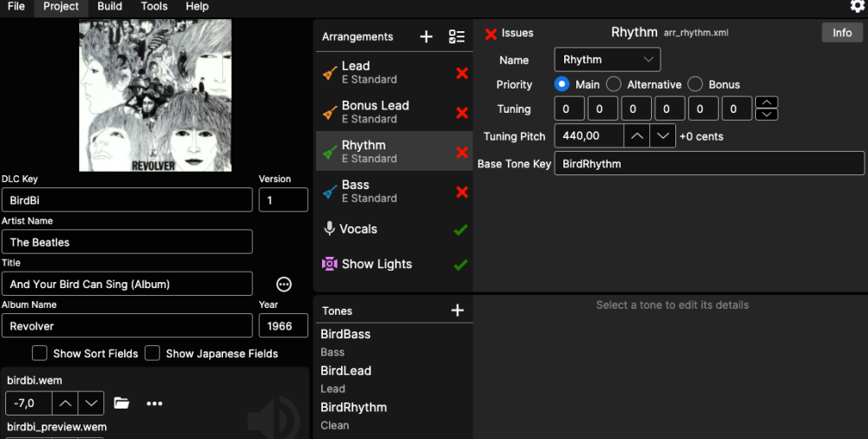The height and width of the screenshot is (439, 868).
Task: Increase the birdbi.wem volume value
Action: 65,403
